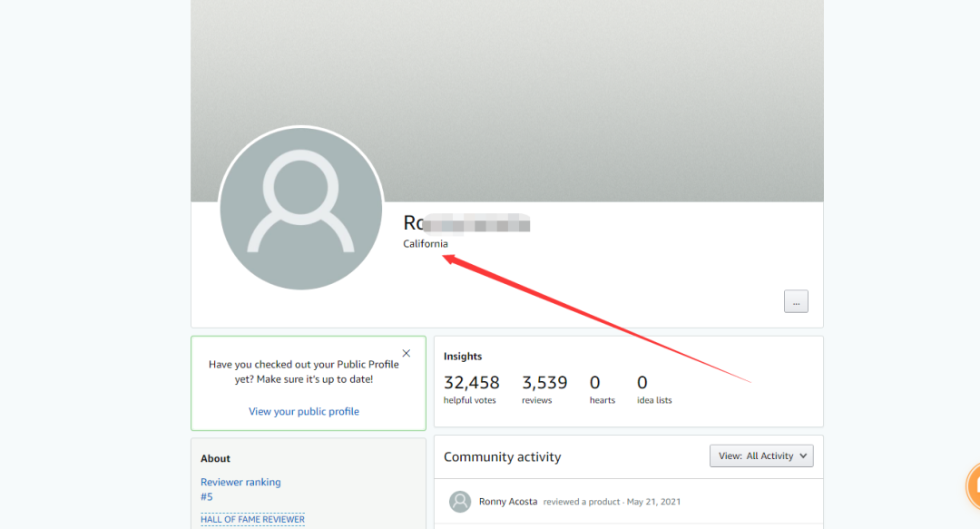The width and height of the screenshot is (980, 529).
Task: Click the orange icon at right edge
Action: 973,485
